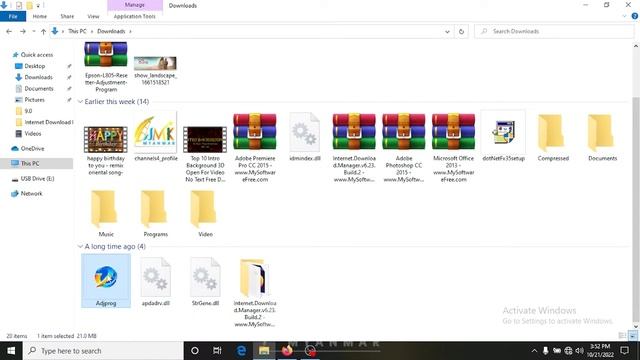640x360 pixels.
Task: Collapse the A long time ago group
Action: (80, 247)
